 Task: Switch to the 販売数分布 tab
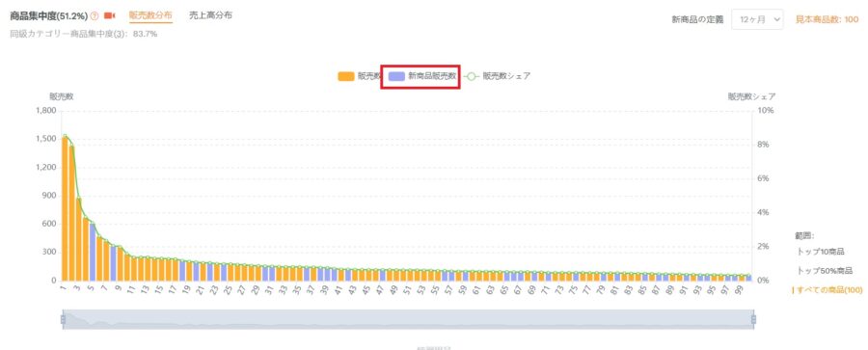click(x=150, y=15)
